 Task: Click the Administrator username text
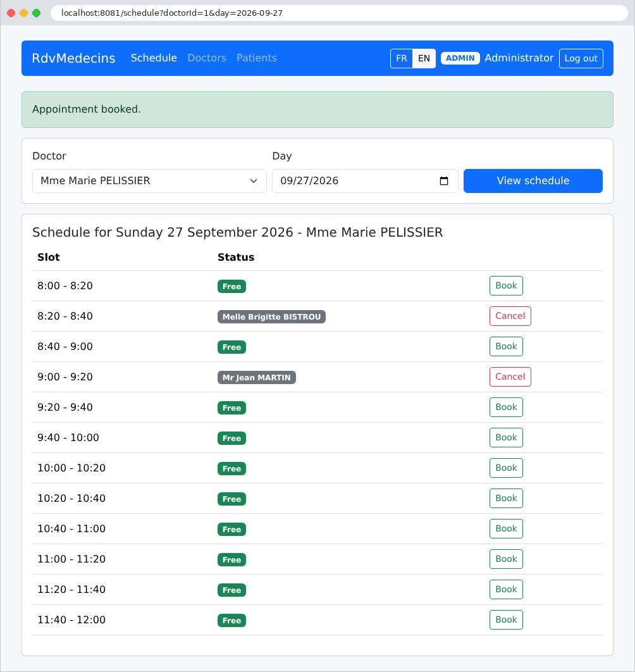click(x=519, y=58)
